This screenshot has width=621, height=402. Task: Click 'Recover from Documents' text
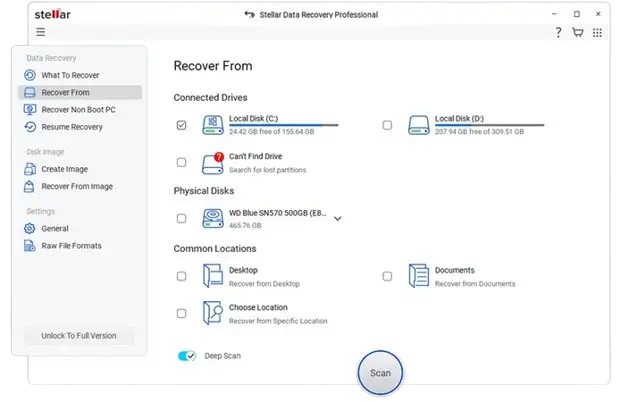pos(475,284)
